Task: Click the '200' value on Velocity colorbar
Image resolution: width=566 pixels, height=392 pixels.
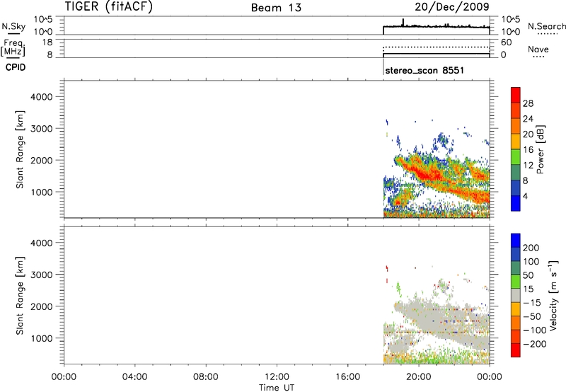Action: (531, 248)
